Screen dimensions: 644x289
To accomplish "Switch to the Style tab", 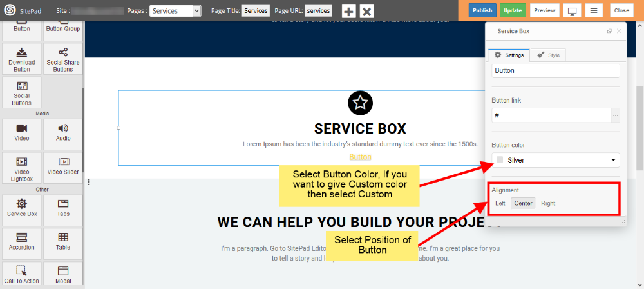I will tap(549, 55).
